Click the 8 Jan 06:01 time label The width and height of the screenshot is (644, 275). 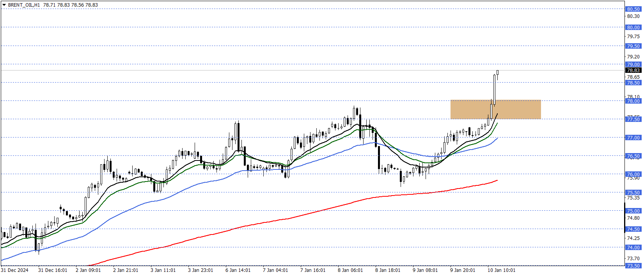(350, 270)
